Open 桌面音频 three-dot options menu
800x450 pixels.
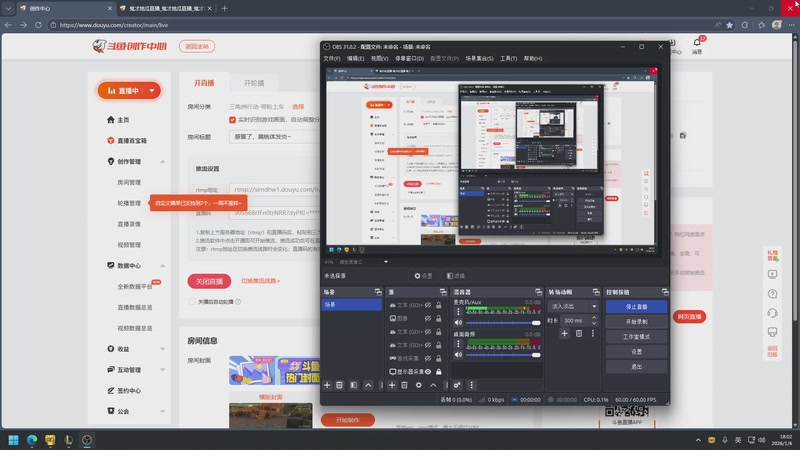tap(458, 344)
